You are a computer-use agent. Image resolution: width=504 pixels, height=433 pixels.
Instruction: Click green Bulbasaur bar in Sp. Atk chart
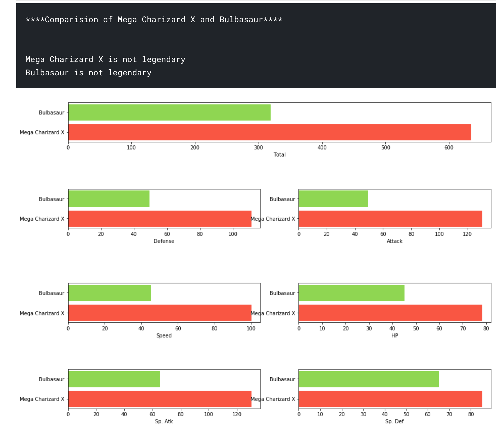click(114, 379)
